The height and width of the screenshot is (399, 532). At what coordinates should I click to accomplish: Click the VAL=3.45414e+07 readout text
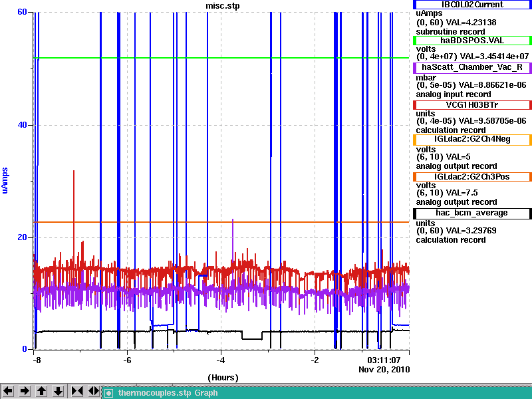pyautogui.click(x=494, y=56)
